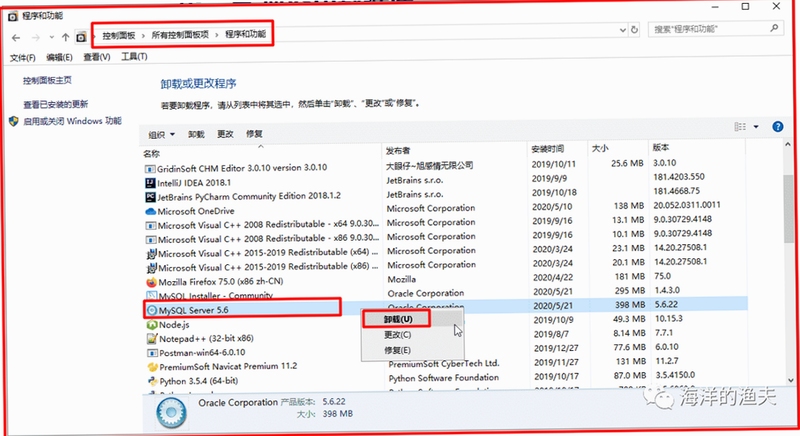800x436 pixels.
Task: Click the details pane MySQL disc icon
Action: point(171,412)
